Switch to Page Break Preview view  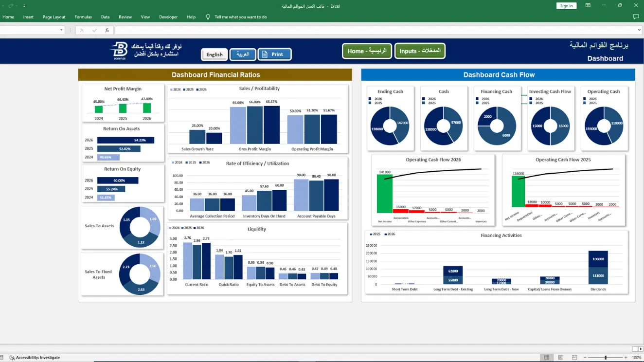click(575, 358)
